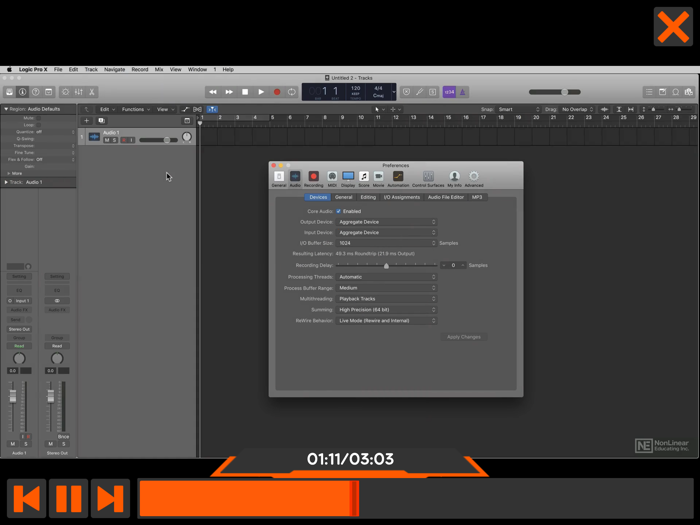Toggle the Inspector icon in toolbar
The width and height of the screenshot is (700, 525).
point(22,92)
